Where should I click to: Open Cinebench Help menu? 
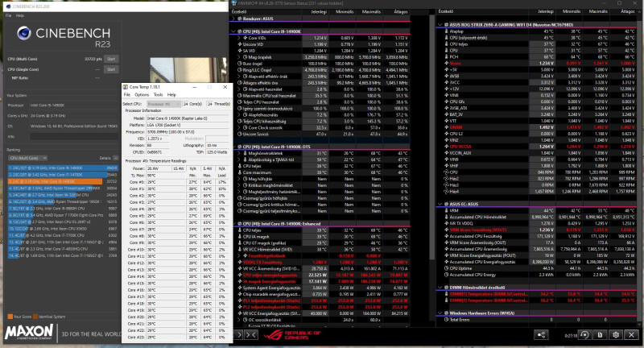[x=19, y=15]
